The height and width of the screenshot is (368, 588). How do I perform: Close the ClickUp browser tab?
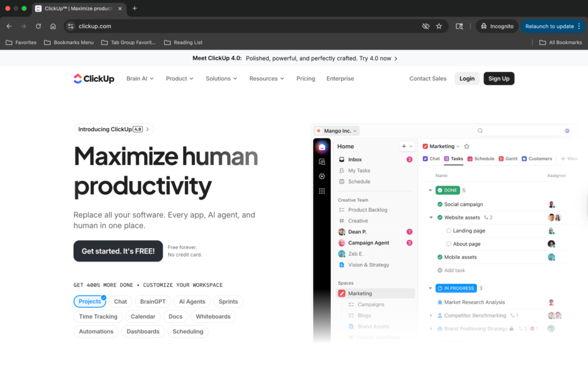pos(120,8)
